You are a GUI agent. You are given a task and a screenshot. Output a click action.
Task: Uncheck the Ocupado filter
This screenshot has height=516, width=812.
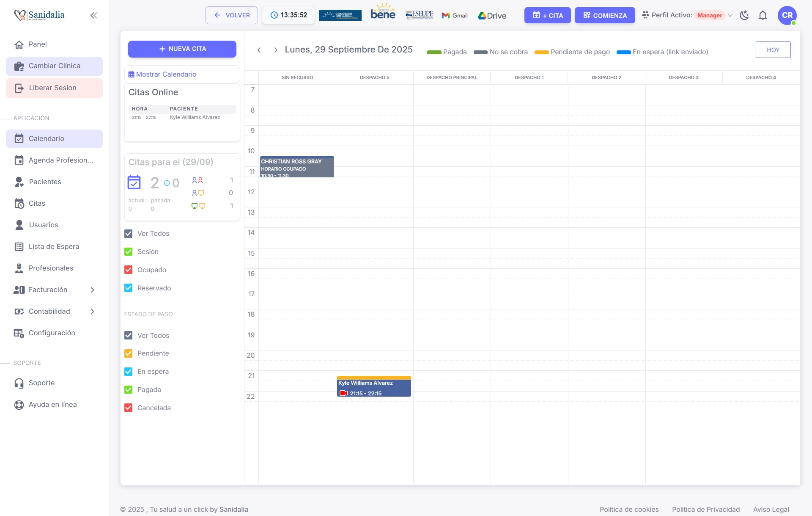point(129,270)
